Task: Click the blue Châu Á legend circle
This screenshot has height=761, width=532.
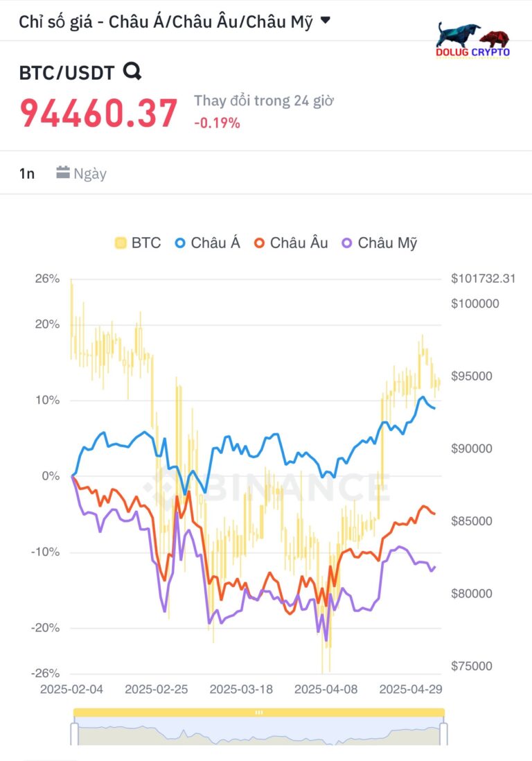Action: click(x=180, y=243)
